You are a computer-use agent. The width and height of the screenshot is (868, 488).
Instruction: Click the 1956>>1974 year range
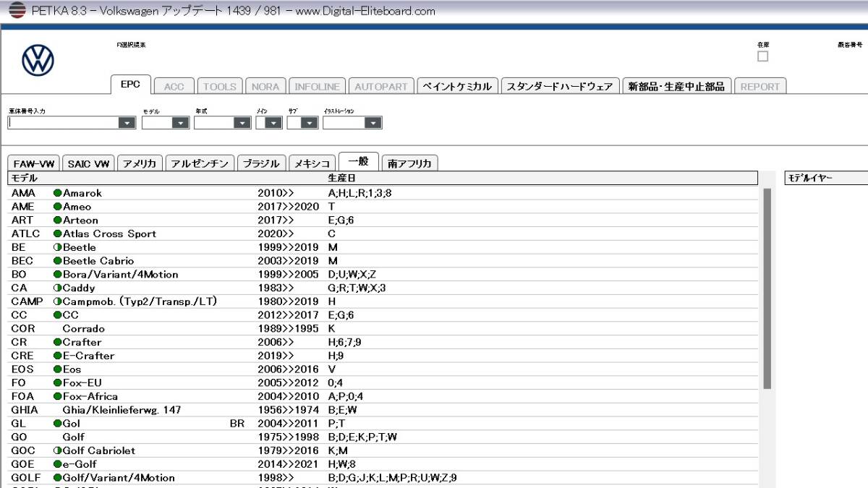[288, 410]
